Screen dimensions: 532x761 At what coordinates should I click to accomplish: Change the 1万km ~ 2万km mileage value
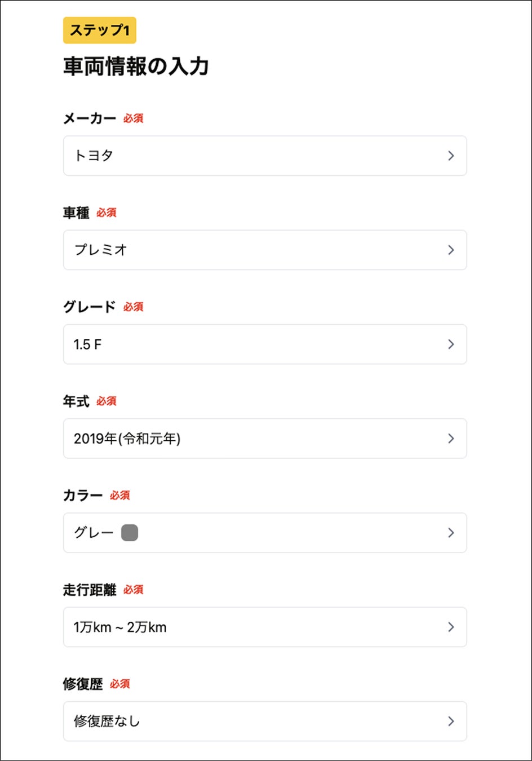[264, 627]
